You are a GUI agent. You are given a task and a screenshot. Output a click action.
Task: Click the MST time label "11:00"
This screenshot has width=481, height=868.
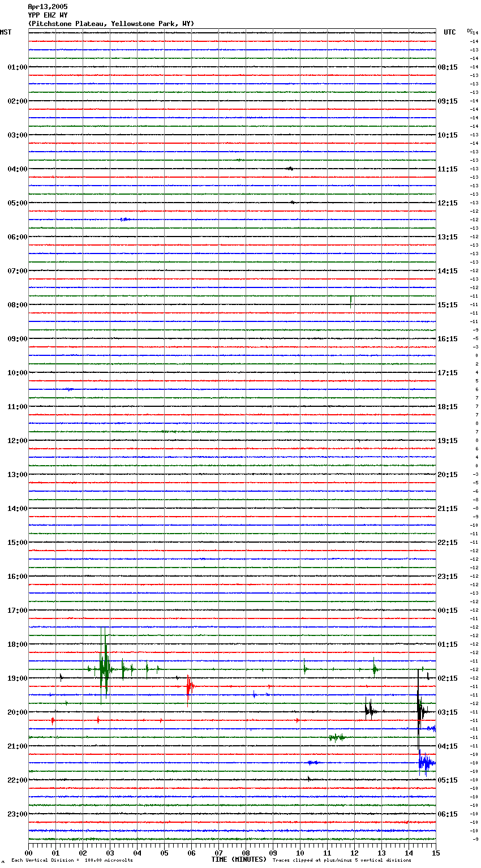click(x=18, y=407)
